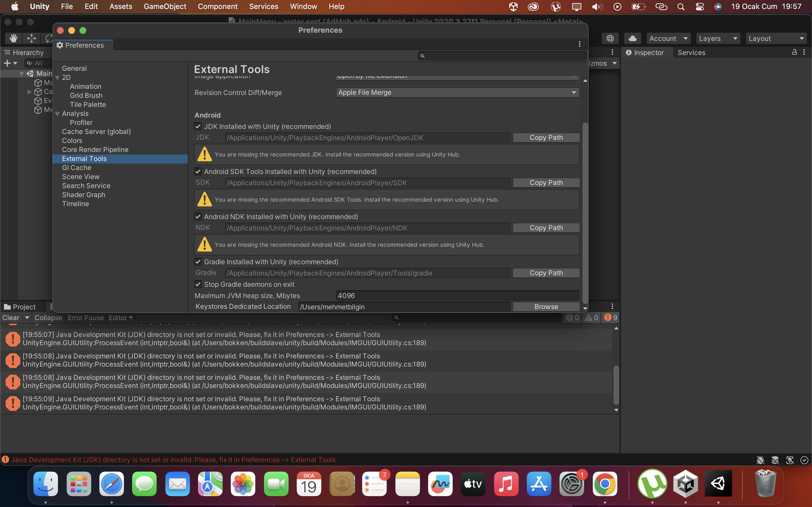The height and width of the screenshot is (507, 812).
Task: Open the Window menu
Action: [x=303, y=7]
